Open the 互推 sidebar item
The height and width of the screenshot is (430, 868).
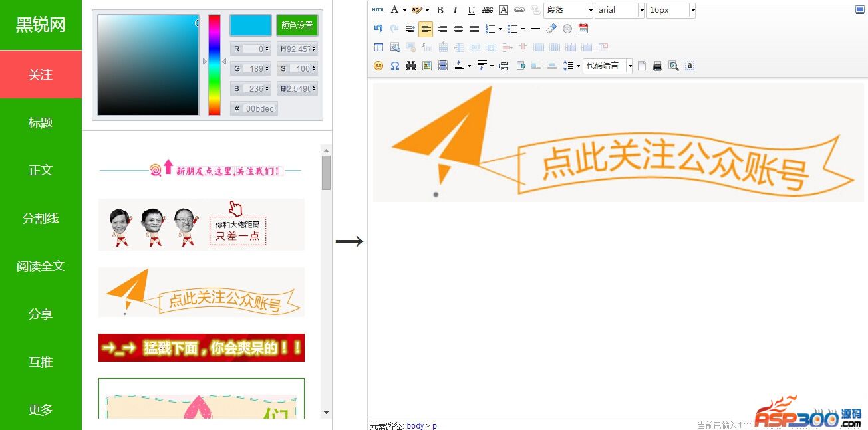point(41,362)
